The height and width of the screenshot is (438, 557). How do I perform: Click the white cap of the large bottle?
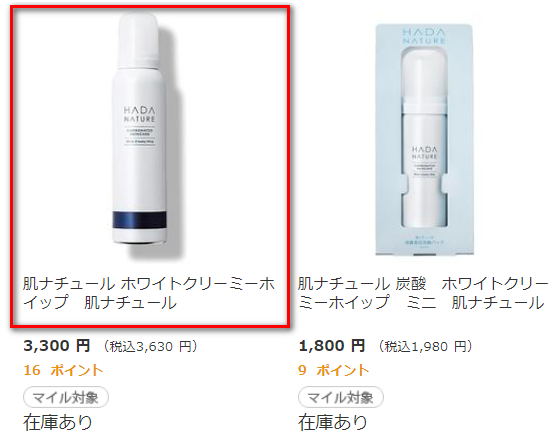139,41
